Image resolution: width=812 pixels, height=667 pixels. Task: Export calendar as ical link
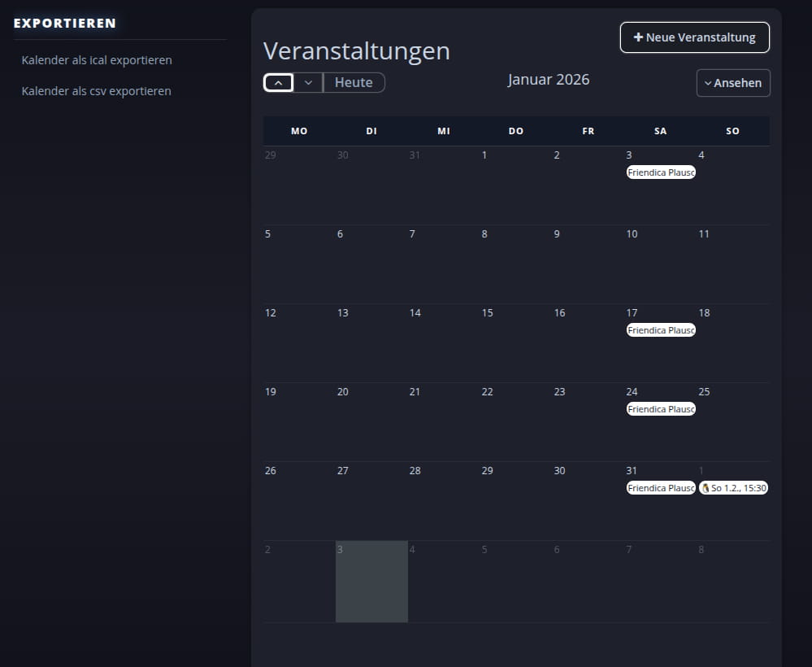pyautogui.click(x=97, y=60)
